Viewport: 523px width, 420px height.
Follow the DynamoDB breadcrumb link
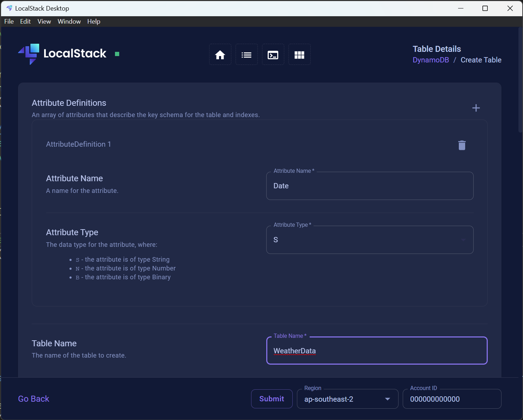pos(431,60)
